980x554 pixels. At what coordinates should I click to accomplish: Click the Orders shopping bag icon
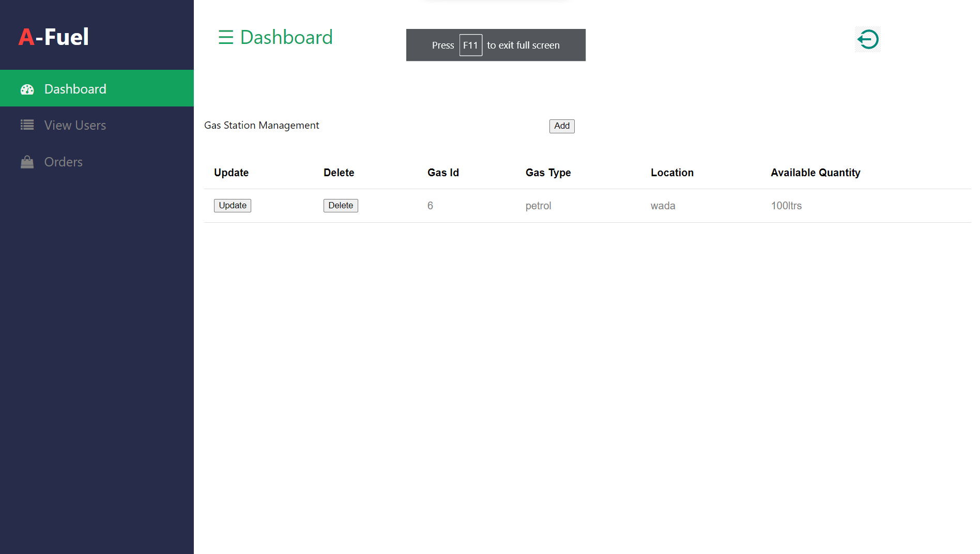(27, 162)
